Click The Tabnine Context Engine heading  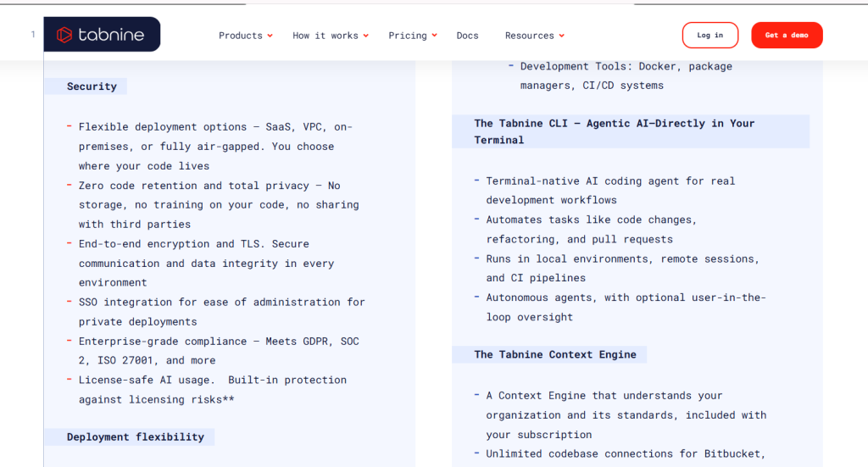(555, 354)
